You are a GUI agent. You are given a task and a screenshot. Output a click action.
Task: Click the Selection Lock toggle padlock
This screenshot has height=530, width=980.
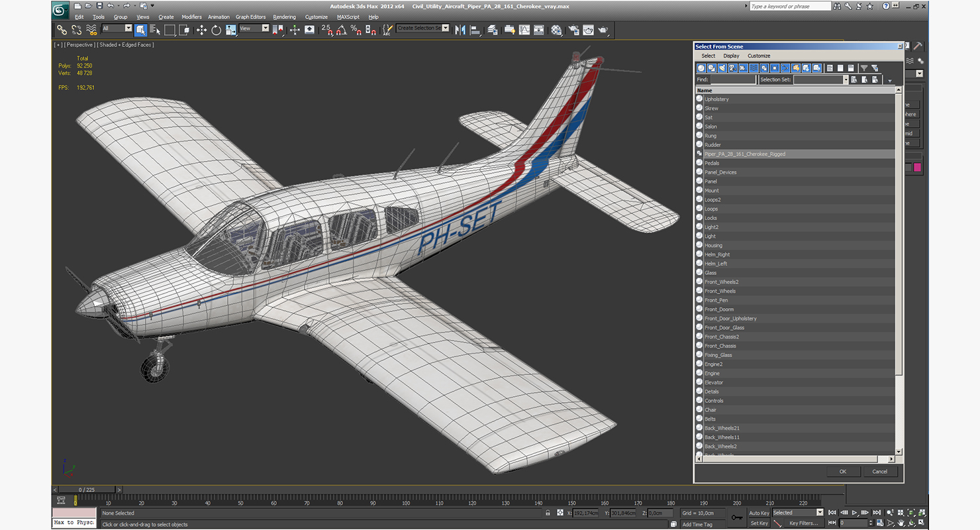tap(548, 513)
